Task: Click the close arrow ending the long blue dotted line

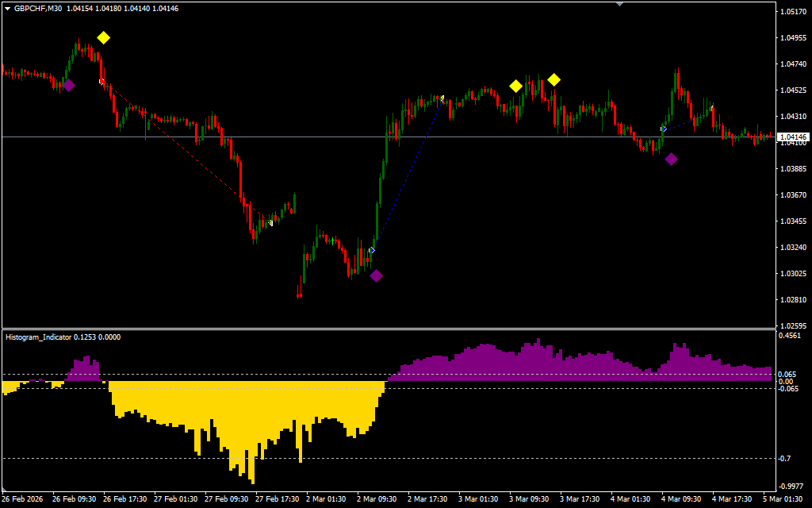Action: tap(442, 98)
